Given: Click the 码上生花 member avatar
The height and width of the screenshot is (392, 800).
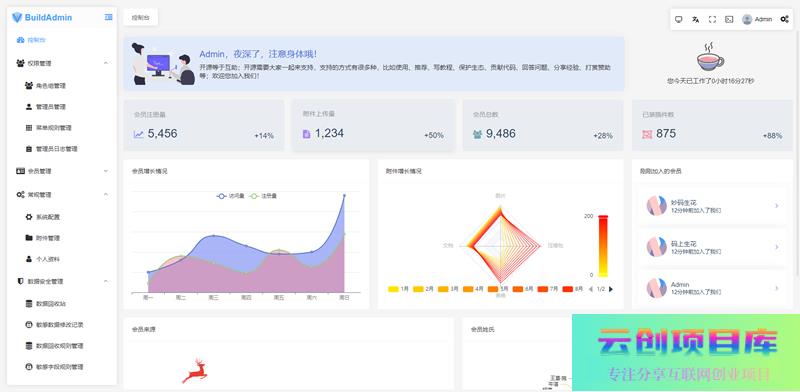Looking at the screenshot, I should 657,247.
